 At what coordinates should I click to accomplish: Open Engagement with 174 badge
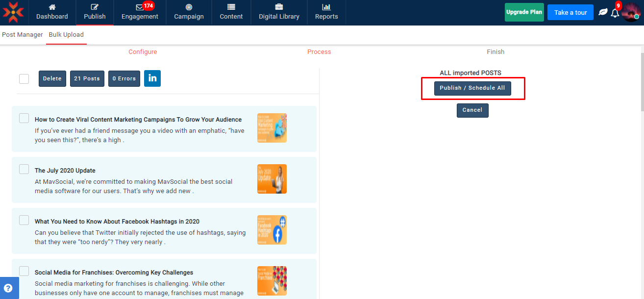tap(140, 12)
